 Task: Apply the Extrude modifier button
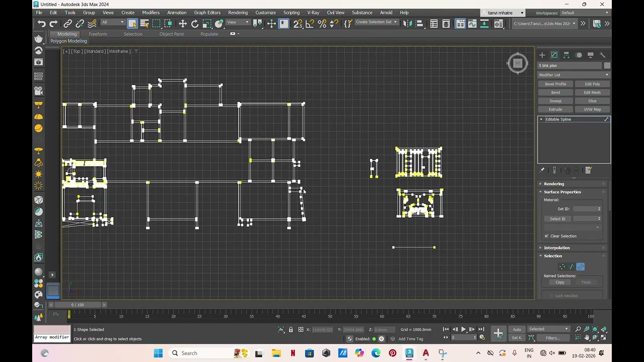click(x=555, y=109)
